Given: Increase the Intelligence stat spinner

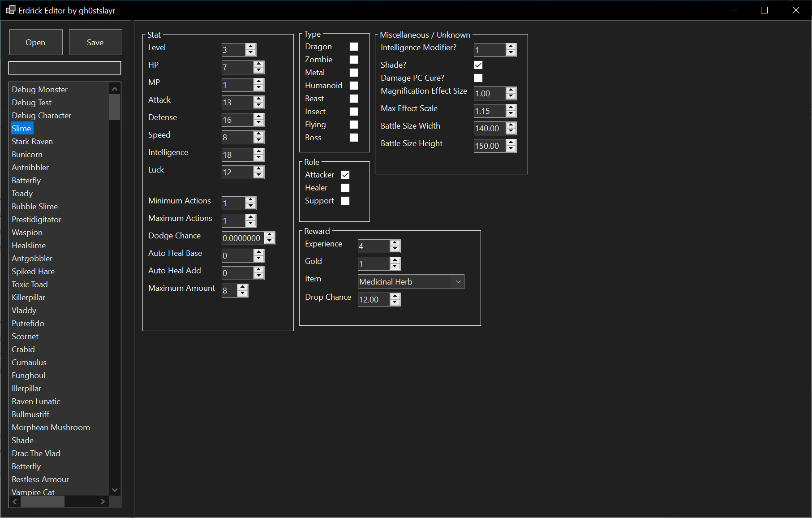Looking at the screenshot, I should tap(258, 152).
